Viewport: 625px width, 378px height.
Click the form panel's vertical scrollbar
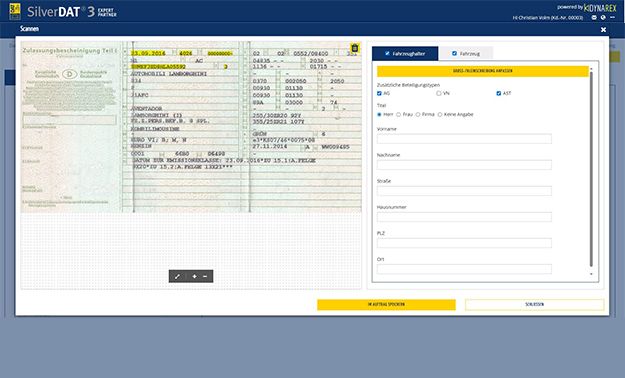(x=591, y=171)
